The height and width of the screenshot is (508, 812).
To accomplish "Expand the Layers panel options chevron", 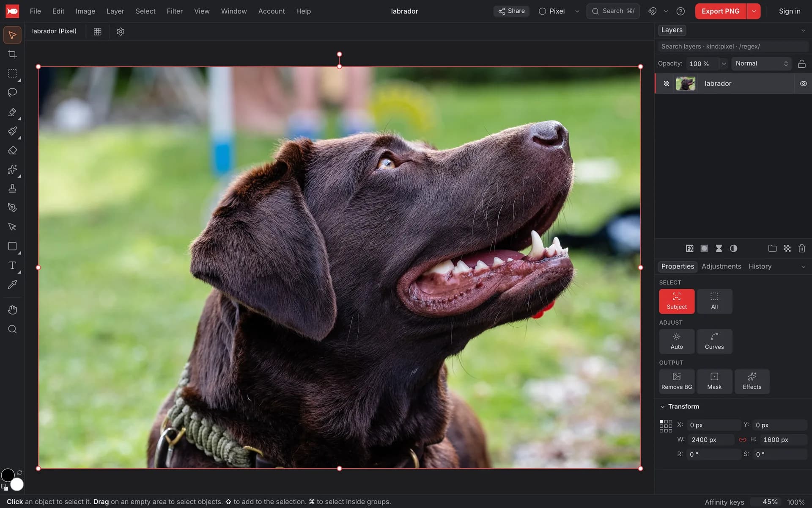I will point(803,30).
